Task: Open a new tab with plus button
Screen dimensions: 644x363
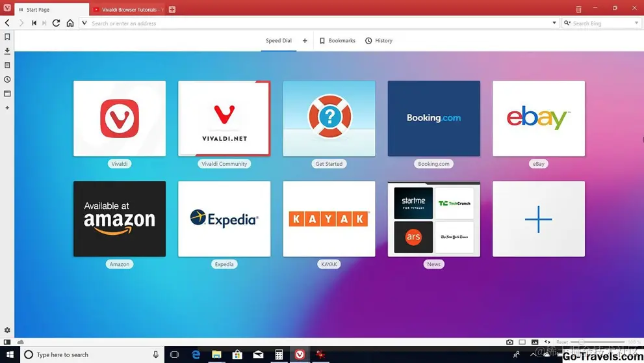Action: [172, 10]
